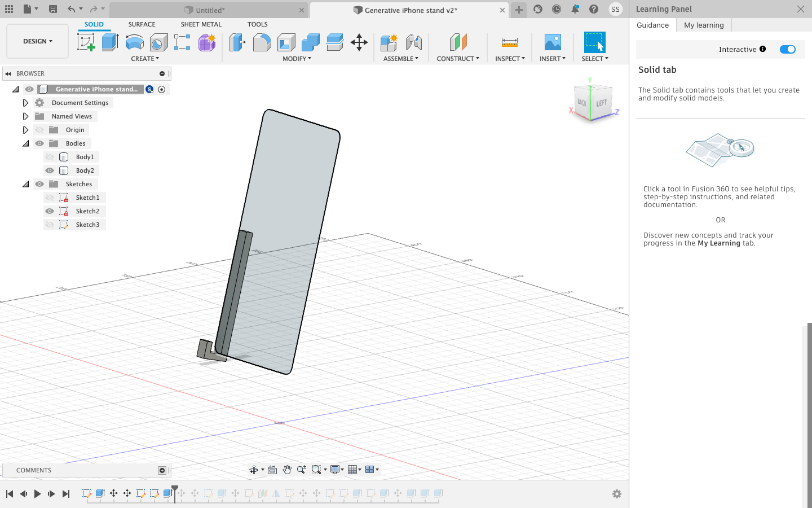Select the Pan tool in navigation bar

tap(287, 469)
